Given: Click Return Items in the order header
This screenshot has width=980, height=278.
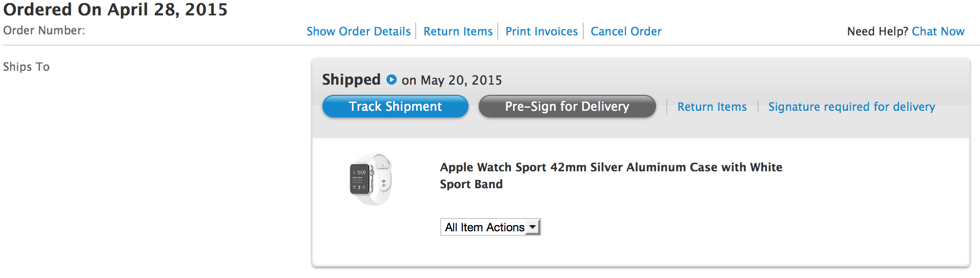Looking at the screenshot, I should tap(458, 31).
